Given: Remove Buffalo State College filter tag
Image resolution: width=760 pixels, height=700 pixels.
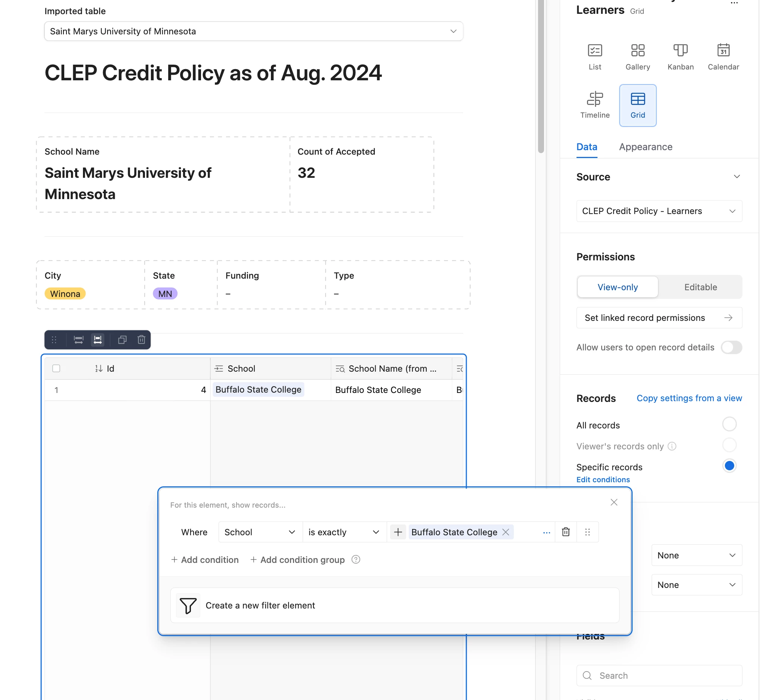Looking at the screenshot, I should pos(506,532).
